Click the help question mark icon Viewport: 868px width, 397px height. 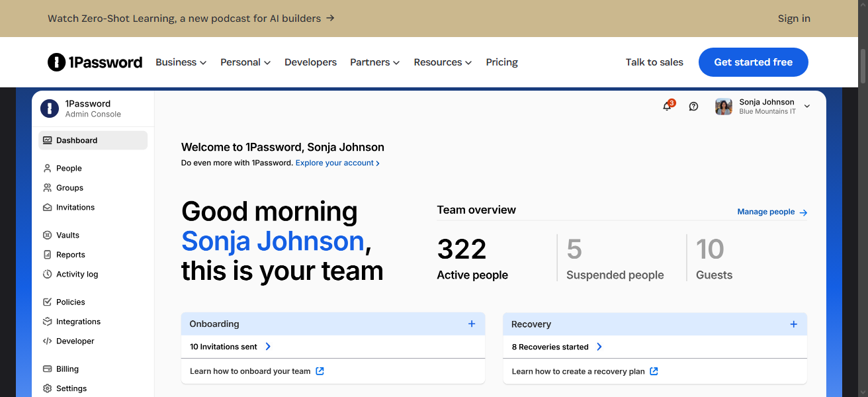pyautogui.click(x=693, y=106)
